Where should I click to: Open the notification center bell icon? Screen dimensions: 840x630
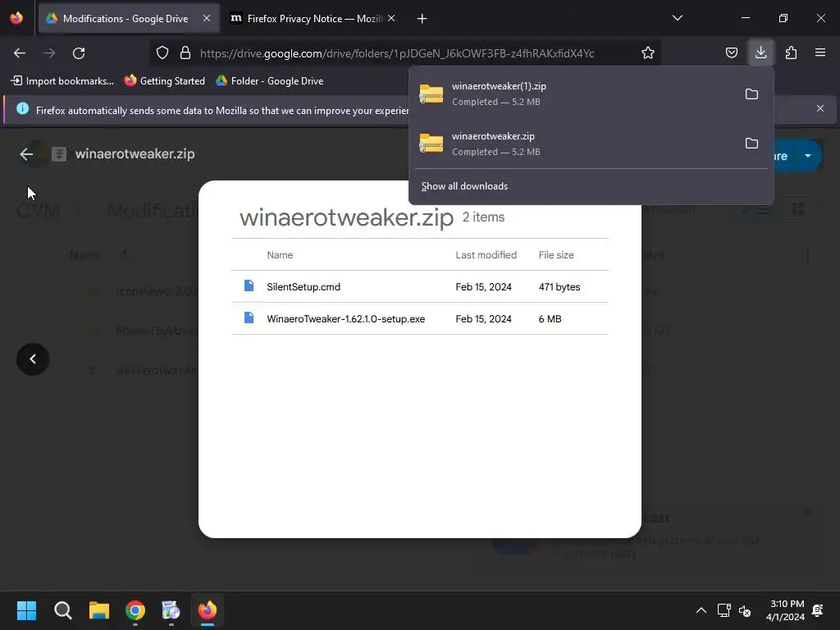818,610
